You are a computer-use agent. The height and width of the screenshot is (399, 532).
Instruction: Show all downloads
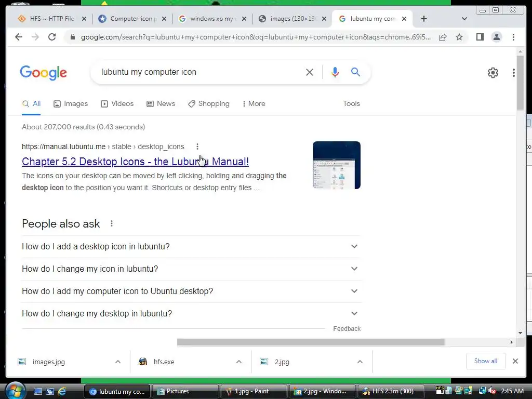pos(486,361)
